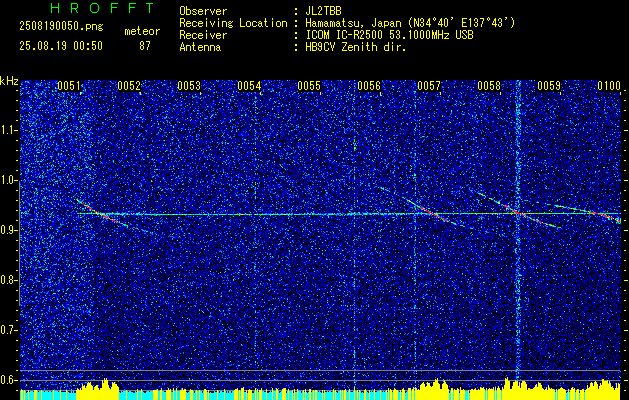
Task: Click the kHz axis unit label
Action: pyautogui.click(x=9, y=81)
